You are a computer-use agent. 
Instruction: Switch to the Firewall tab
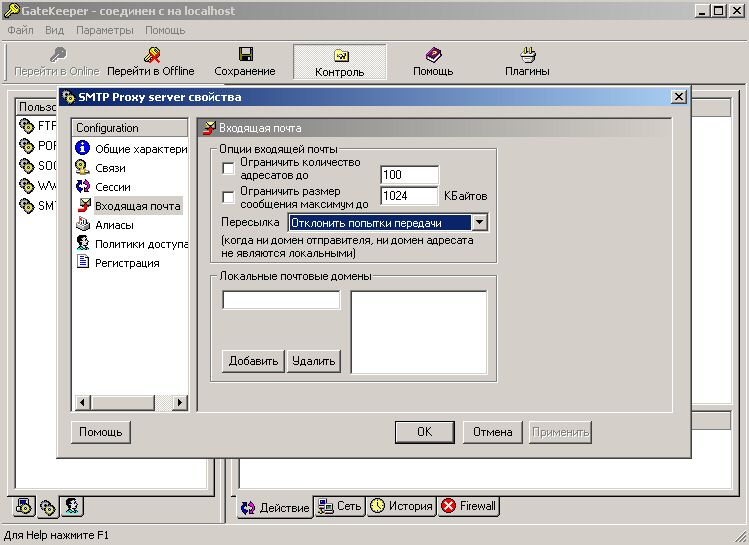(469, 506)
